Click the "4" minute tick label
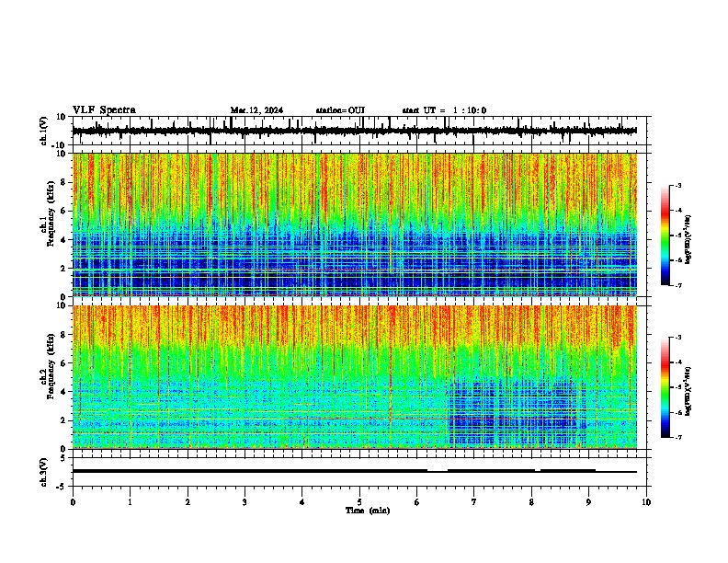 click(302, 502)
